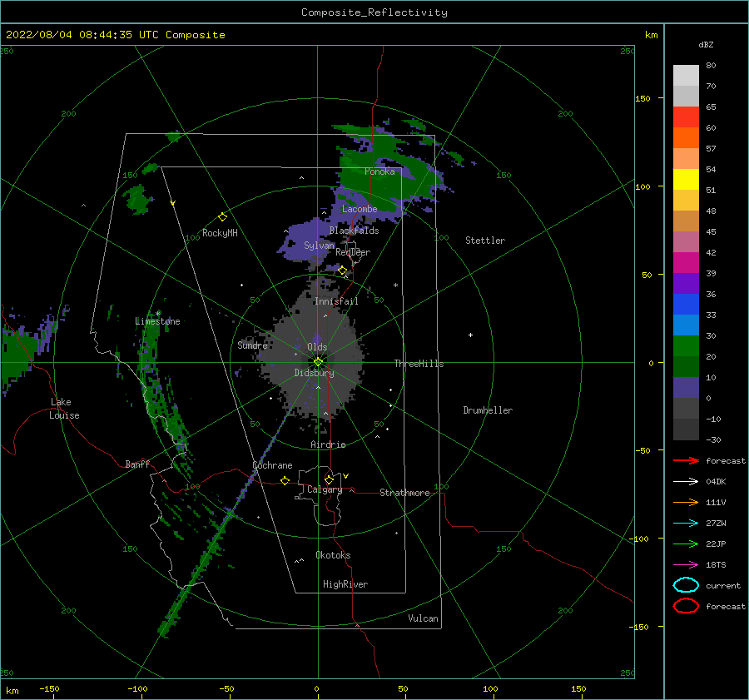749x700 pixels.
Task: Click the red 'forecast' ellipse legend icon
Action: click(x=686, y=606)
